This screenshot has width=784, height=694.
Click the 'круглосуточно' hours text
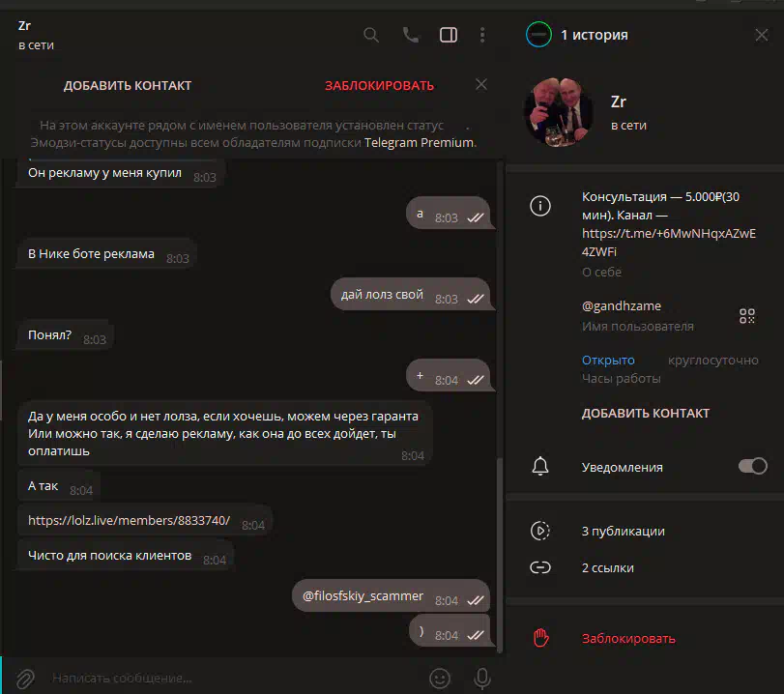(x=713, y=360)
